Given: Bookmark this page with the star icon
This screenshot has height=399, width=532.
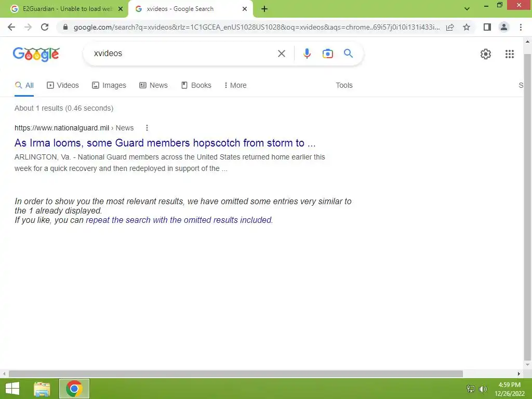Looking at the screenshot, I should click(467, 27).
